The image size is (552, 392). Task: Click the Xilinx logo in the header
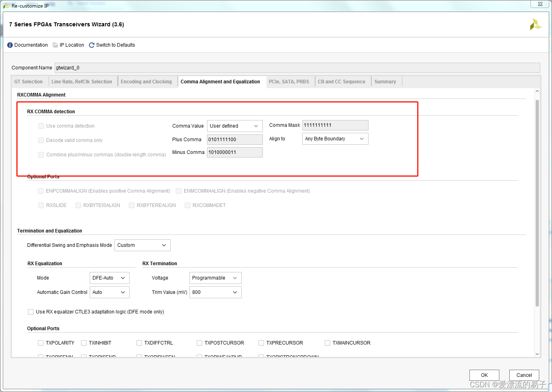coord(536,24)
